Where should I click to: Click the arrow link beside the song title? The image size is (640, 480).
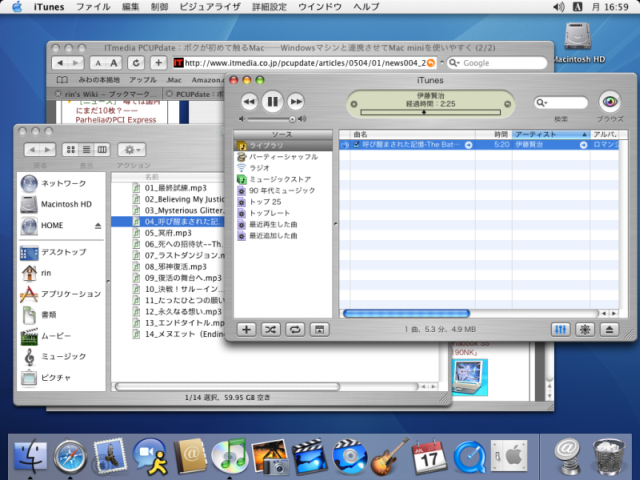pyautogui.click(x=469, y=145)
